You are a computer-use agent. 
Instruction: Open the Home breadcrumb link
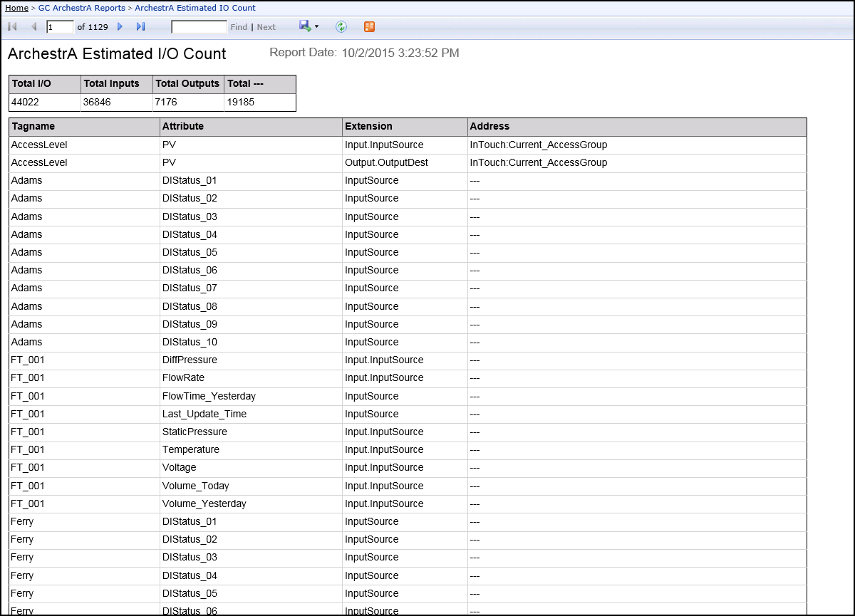[x=17, y=8]
